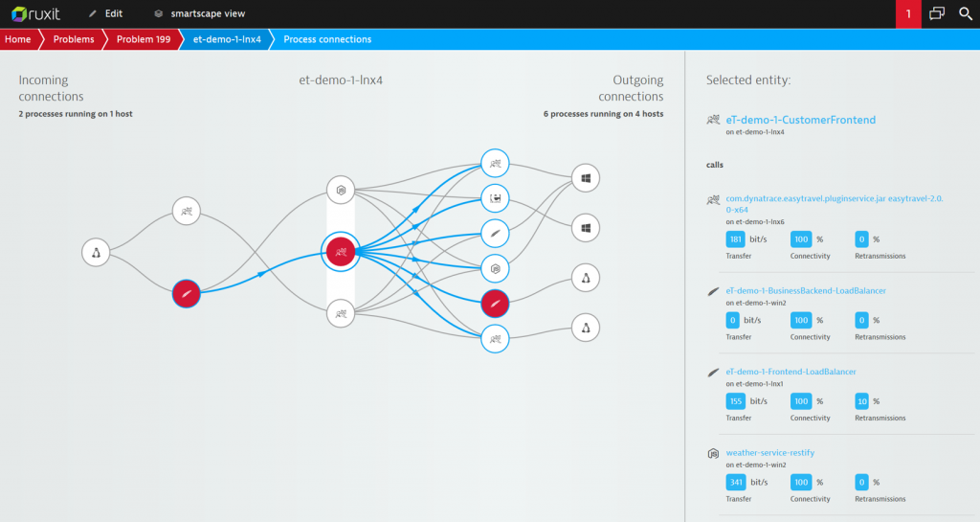Viewport: 980px width, 522px height.
Task: Click the 'Incoming connections' heading
Action: pyautogui.click(x=51, y=88)
